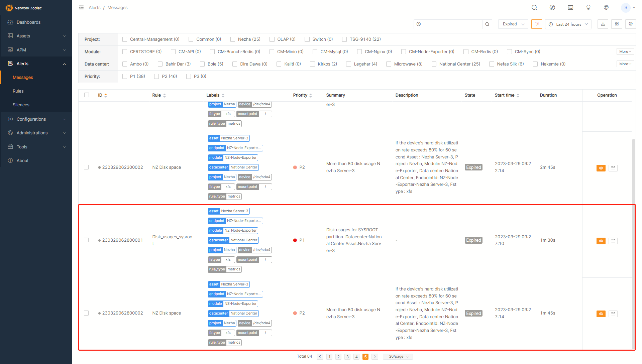
Task: View alert 230329062800001 with eye icon
Action: pyautogui.click(x=601, y=241)
